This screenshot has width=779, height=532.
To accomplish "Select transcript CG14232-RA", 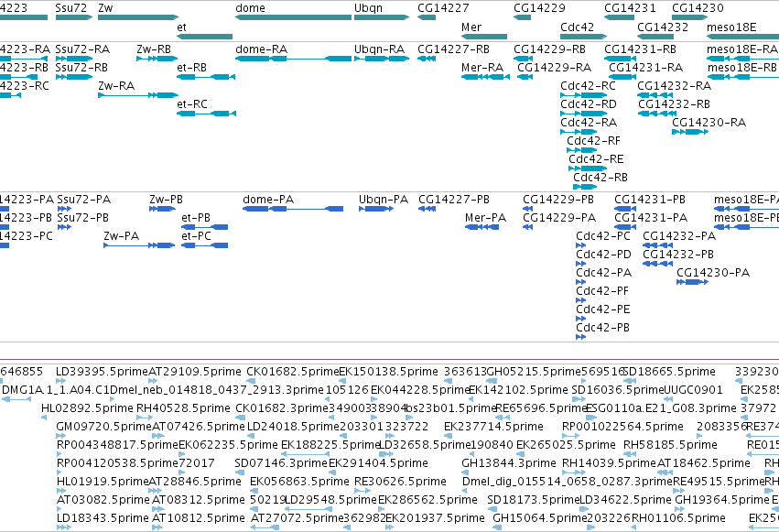I will [655, 95].
